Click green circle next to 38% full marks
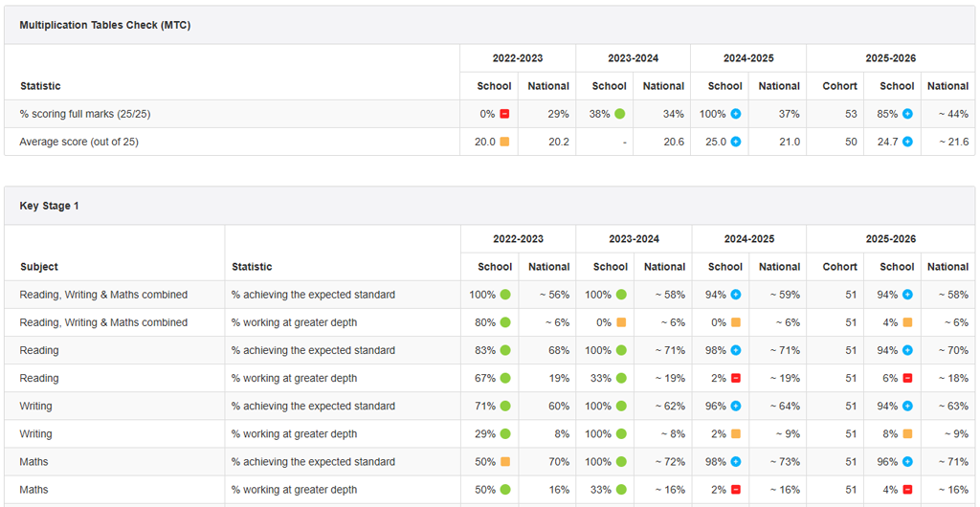 [620, 114]
